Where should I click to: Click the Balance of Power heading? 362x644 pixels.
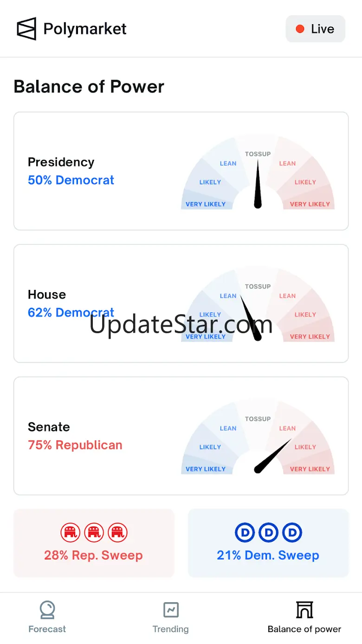point(89,87)
